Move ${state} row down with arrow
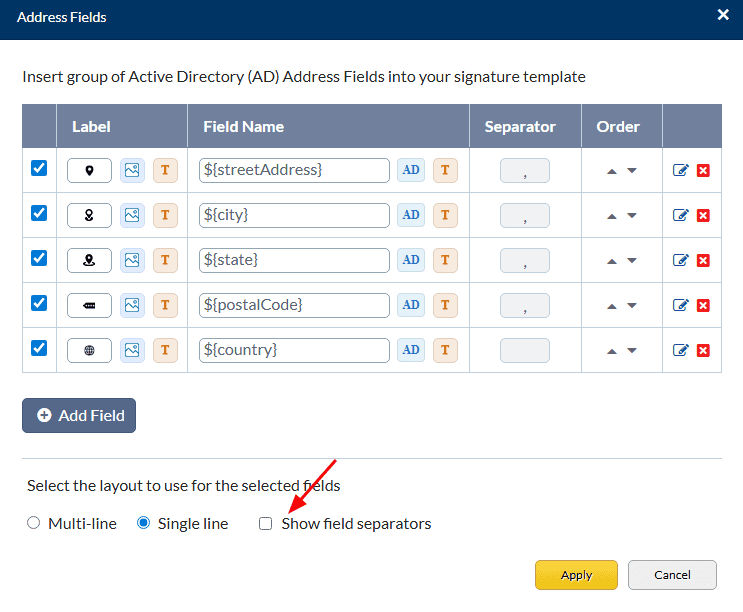The width and height of the screenshot is (743, 612). (632, 261)
